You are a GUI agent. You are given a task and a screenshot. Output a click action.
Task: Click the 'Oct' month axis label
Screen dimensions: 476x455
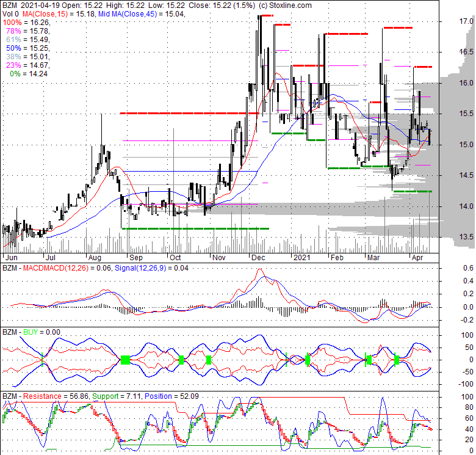[x=175, y=258]
